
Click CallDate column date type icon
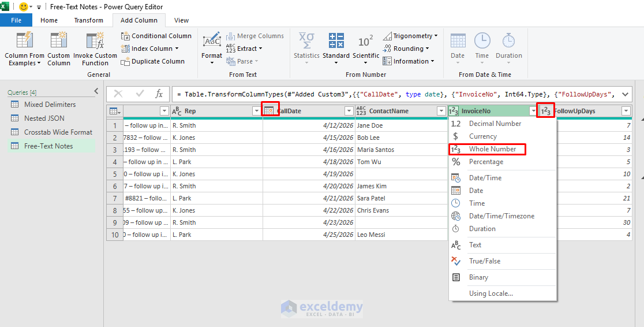[269, 111]
